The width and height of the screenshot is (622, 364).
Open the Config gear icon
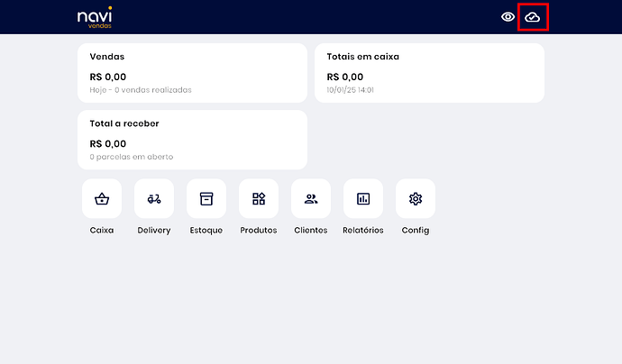coord(416,198)
